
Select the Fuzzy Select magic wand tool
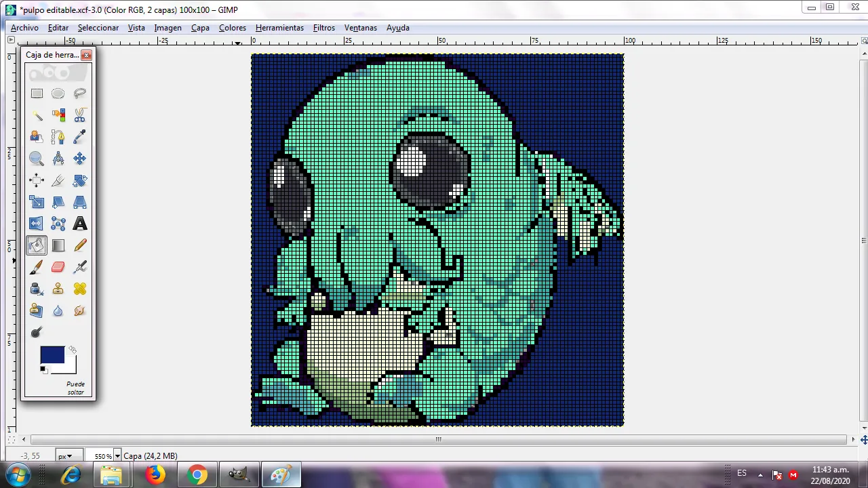tap(37, 115)
